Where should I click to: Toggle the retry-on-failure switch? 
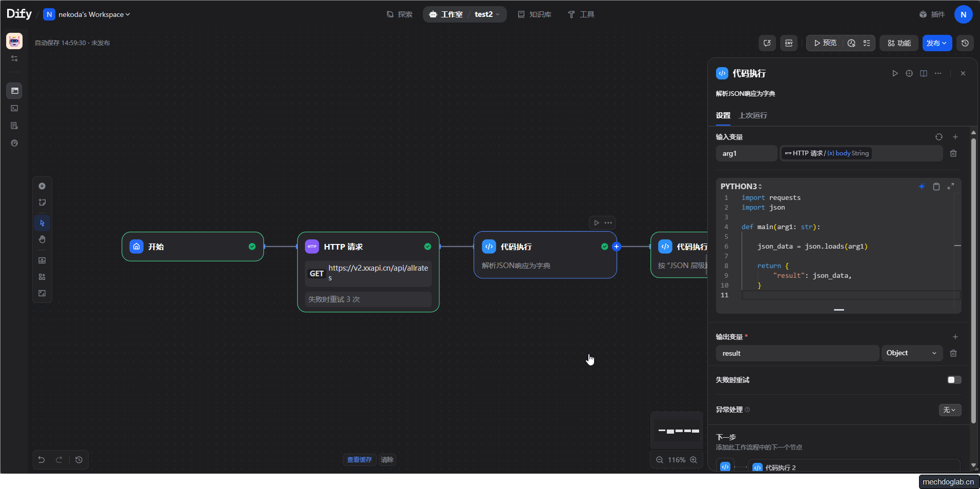pyautogui.click(x=954, y=380)
